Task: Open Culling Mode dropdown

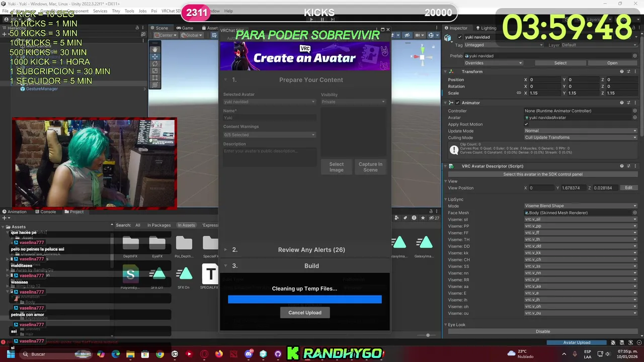Action: (581, 137)
